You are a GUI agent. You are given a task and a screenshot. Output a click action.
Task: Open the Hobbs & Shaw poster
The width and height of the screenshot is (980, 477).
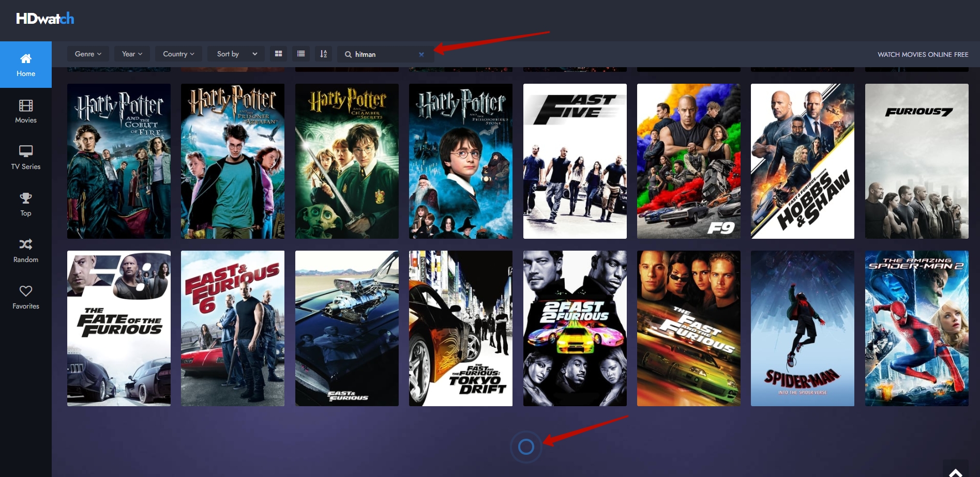coord(803,161)
